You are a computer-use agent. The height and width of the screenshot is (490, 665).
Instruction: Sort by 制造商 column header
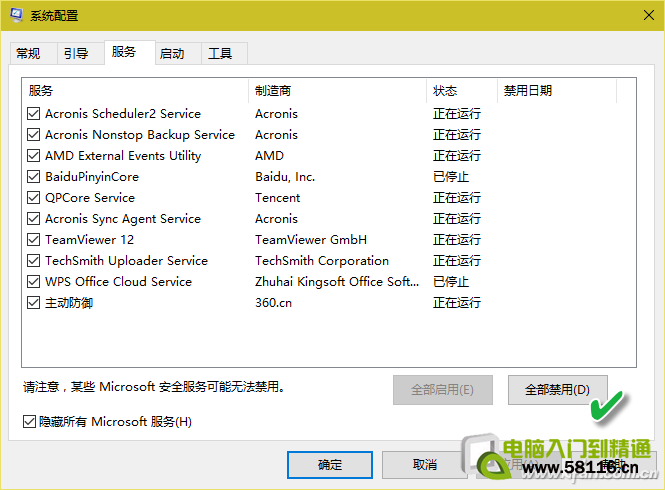pyautogui.click(x=337, y=90)
